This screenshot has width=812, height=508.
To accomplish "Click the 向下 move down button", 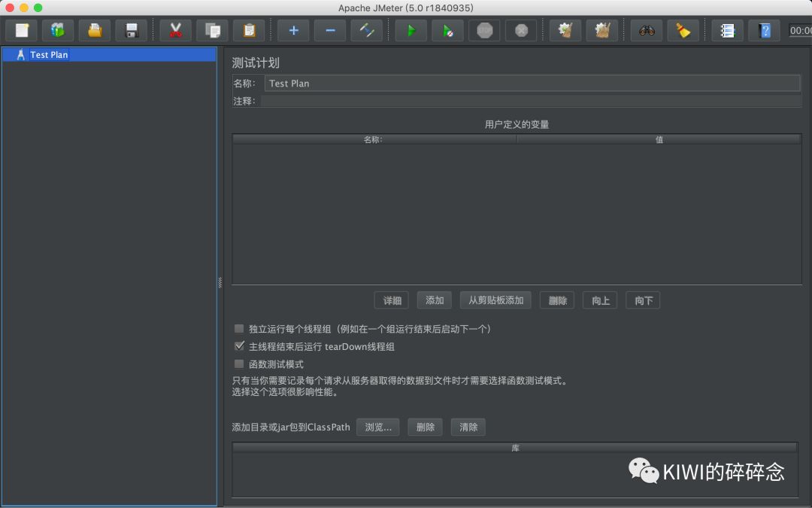I will click(643, 300).
